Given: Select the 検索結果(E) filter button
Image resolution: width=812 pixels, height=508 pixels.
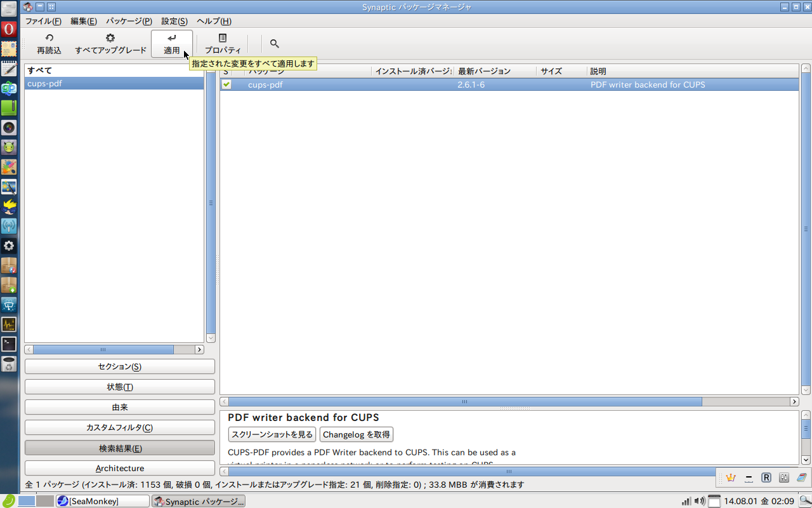Looking at the screenshot, I should 120,448.
